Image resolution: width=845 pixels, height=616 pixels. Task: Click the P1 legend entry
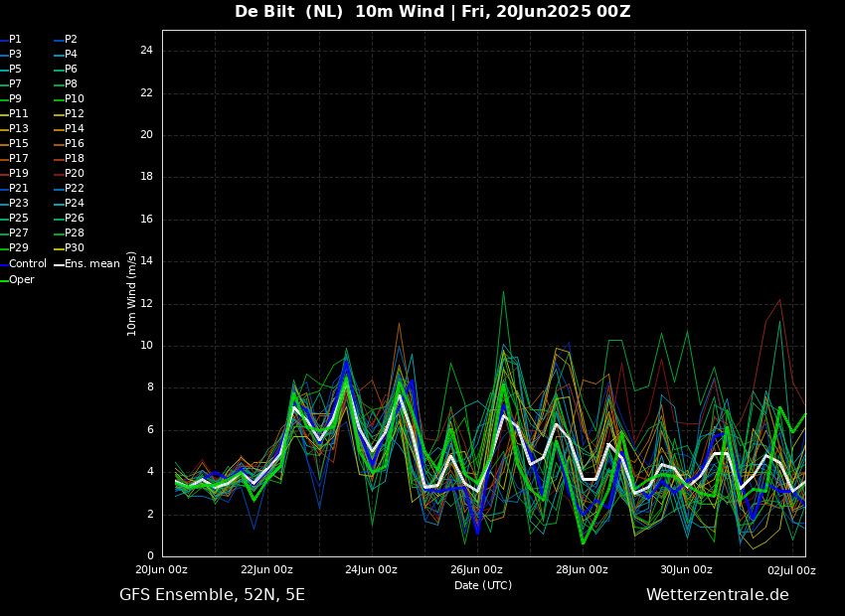(11, 40)
